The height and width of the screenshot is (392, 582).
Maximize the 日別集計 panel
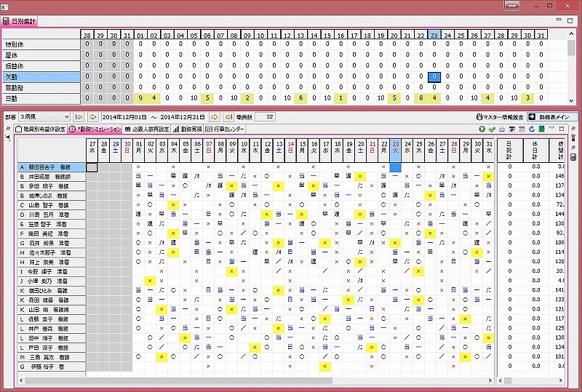click(570, 20)
